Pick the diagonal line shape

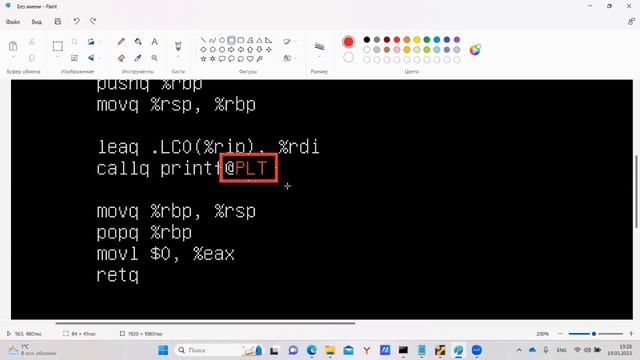click(x=203, y=40)
